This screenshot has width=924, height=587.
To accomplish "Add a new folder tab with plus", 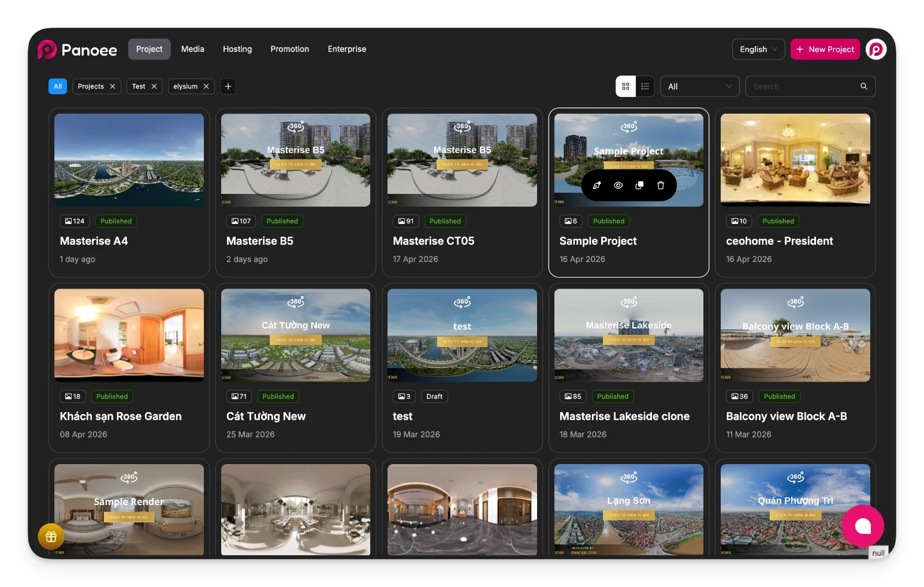I will click(x=228, y=87).
